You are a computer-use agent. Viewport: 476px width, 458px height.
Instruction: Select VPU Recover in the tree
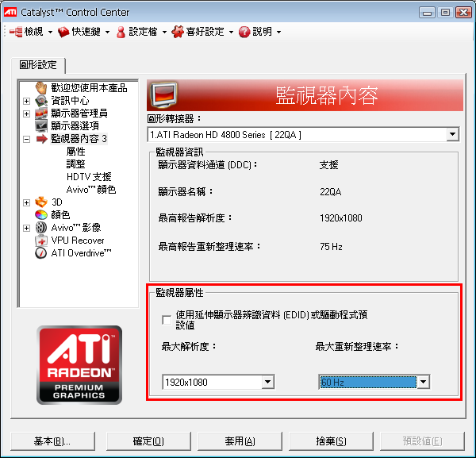point(78,241)
